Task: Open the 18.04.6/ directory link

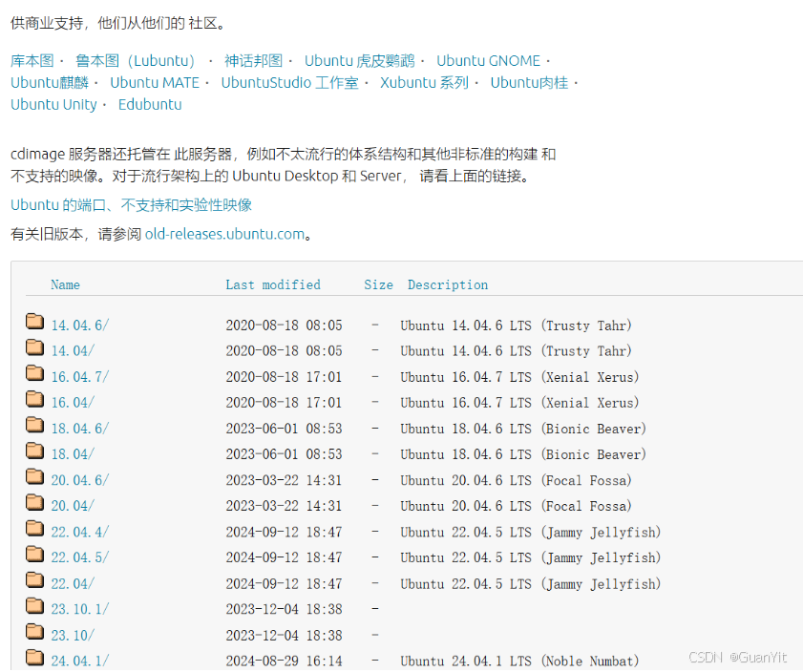Action: point(80,429)
